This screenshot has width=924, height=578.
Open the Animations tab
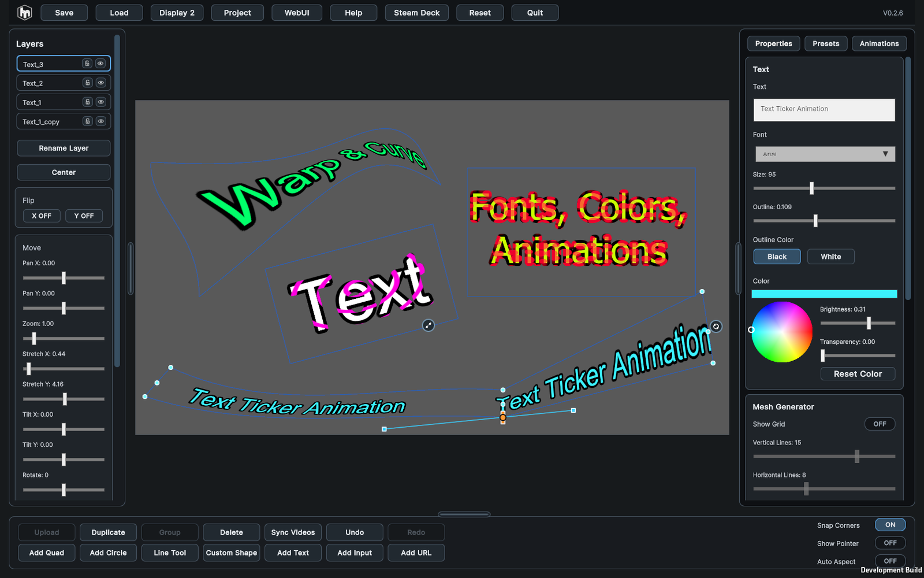[879, 43]
